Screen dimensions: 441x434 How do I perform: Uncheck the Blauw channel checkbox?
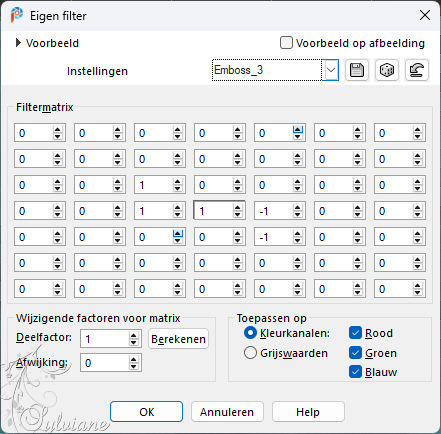[355, 372]
